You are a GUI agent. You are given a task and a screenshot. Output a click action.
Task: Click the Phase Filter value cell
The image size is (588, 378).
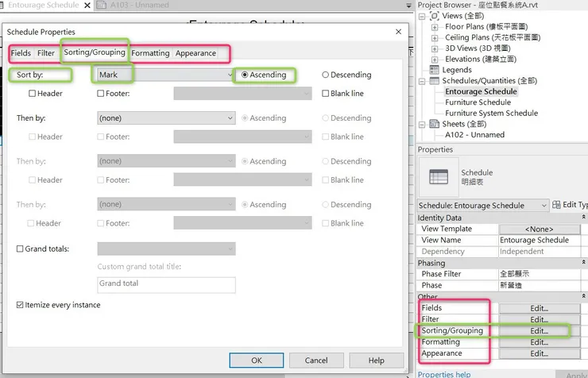(540, 274)
